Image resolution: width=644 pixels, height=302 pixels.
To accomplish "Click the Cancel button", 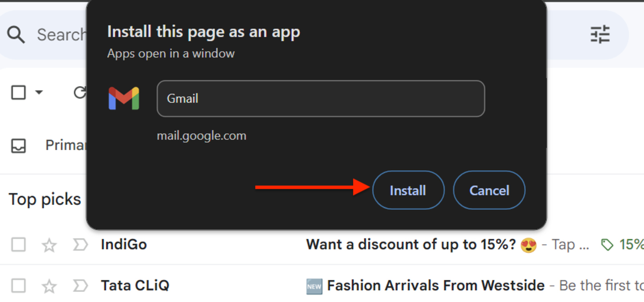I will [x=489, y=190].
